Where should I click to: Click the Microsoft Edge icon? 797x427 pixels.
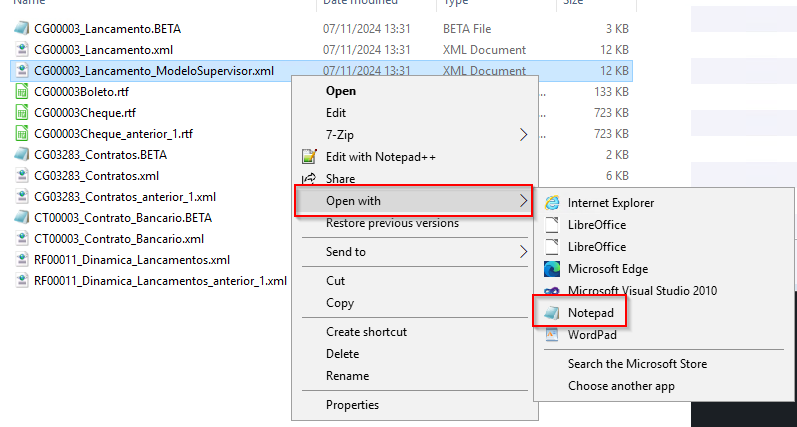point(552,269)
